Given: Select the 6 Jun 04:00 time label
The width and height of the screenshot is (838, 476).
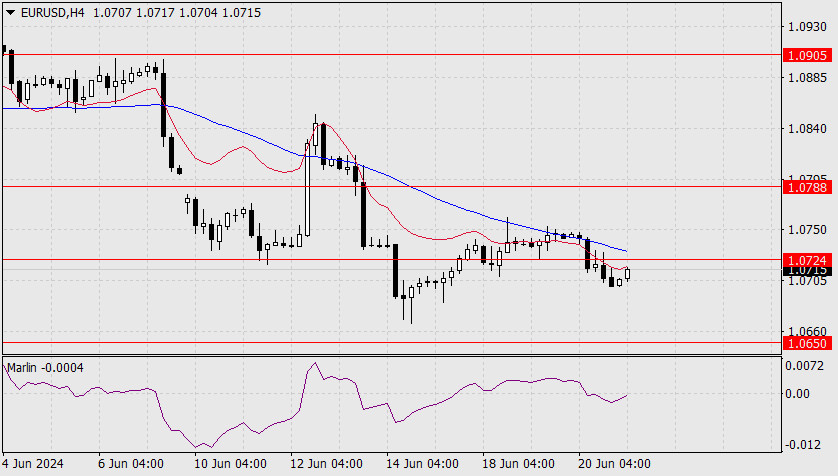Looking at the screenshot, I should (x=131, y=463).
